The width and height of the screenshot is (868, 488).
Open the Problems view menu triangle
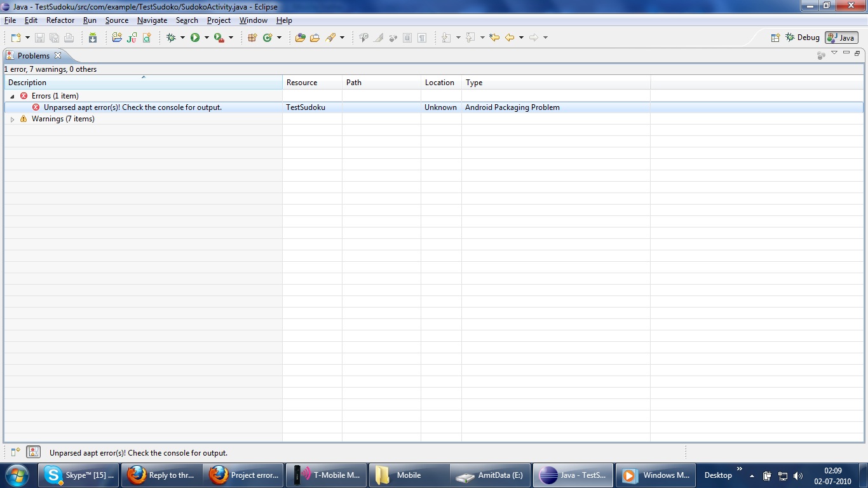click(834, 53)
